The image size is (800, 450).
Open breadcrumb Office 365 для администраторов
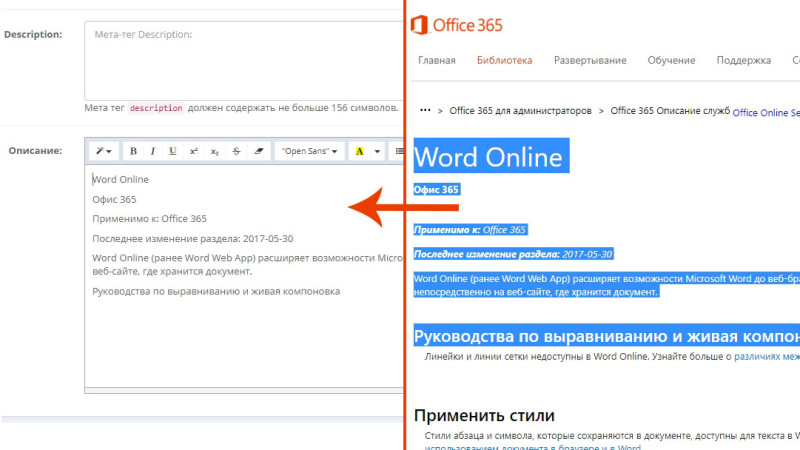coord(520,111)
